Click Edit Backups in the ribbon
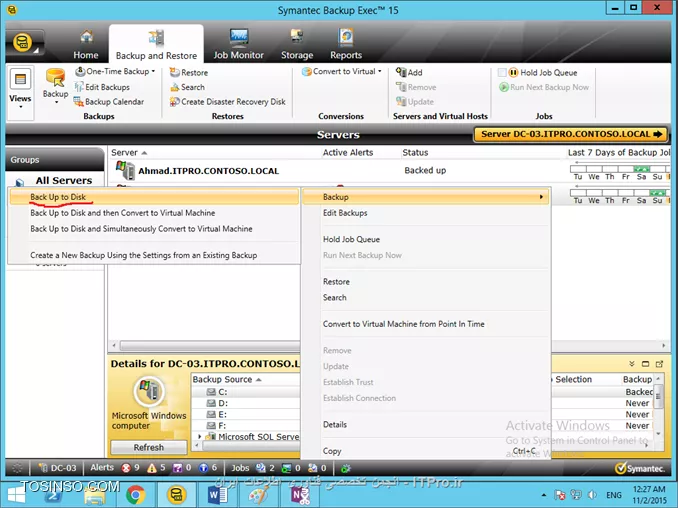Viewport: 678px width, 508px height. pos(102,87)
